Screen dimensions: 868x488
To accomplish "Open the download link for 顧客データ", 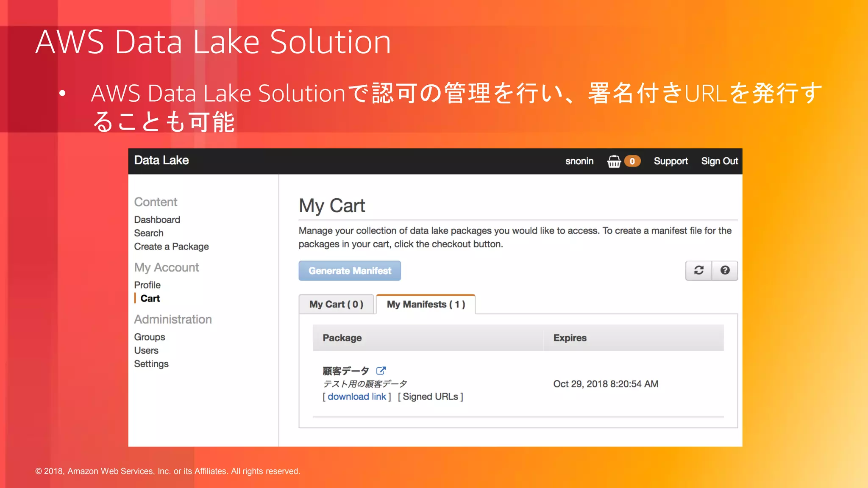I will coord(357,396).
